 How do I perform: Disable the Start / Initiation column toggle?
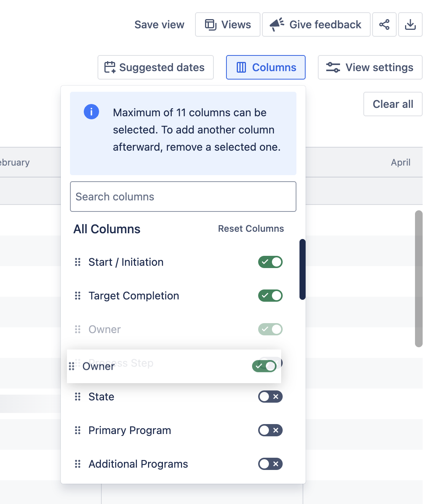click(270, 262)
